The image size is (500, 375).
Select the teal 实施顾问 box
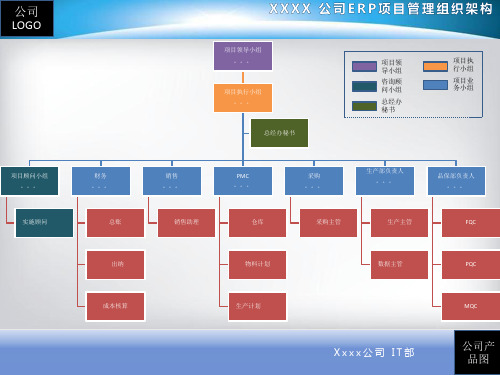[44, 223]
